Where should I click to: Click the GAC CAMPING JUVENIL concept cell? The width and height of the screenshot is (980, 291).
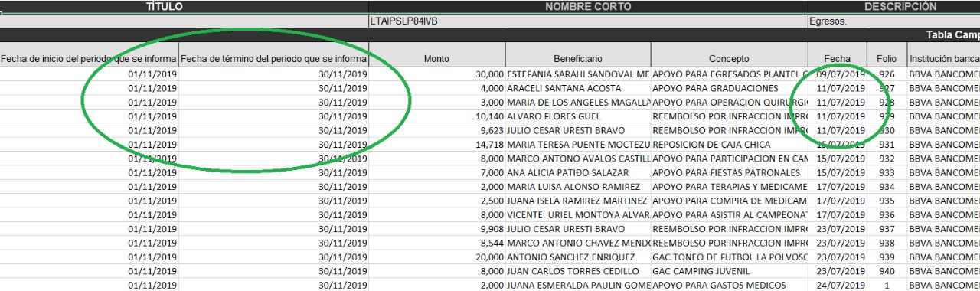coord(729,271)
